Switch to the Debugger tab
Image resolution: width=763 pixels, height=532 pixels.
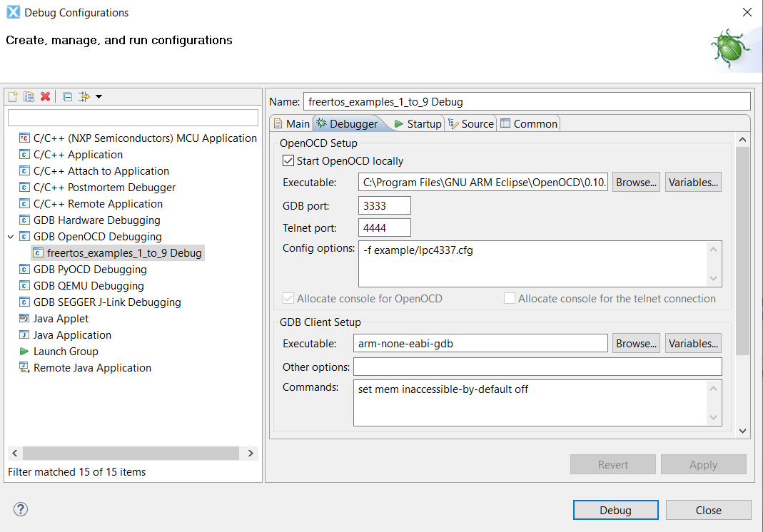point(347,124)
